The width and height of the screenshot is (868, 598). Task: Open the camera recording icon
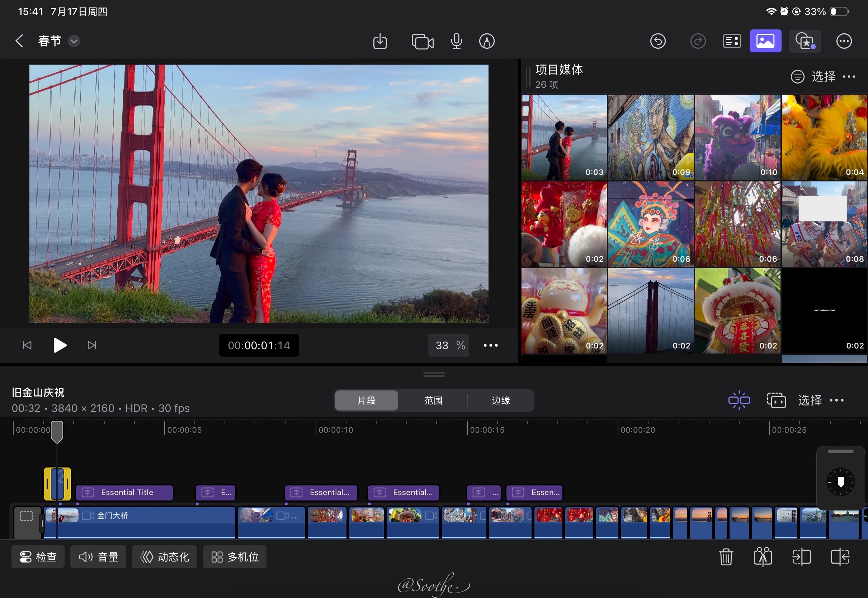pyautogui.click(x=423, y=41)
